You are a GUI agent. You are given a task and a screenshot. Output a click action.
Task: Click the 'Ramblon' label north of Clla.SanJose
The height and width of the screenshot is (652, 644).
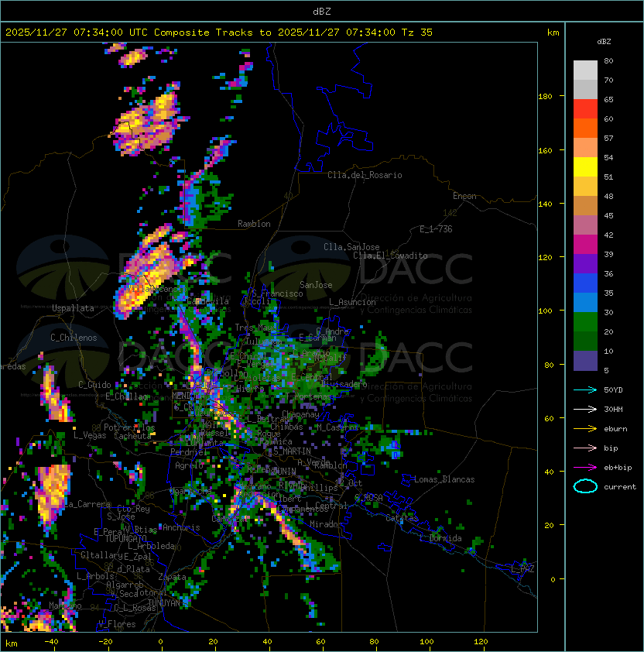tap(254, 224)
